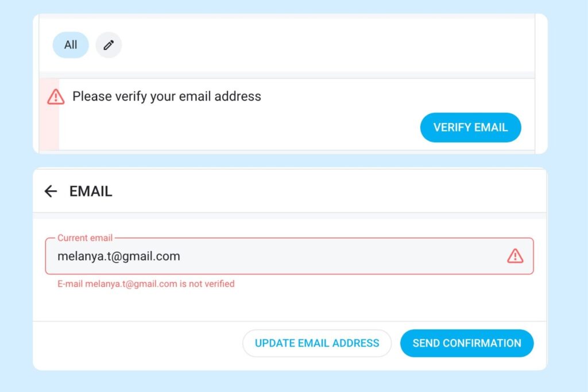Screen dimensions: 588x392
Task: Click the 'is not verified' error message
Action: click(146, 283)
